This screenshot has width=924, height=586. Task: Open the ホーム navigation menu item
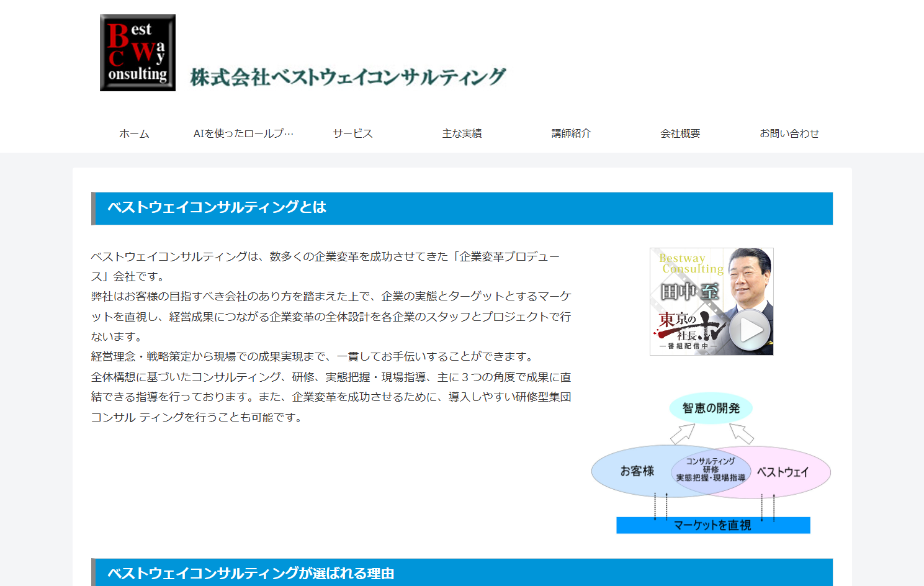click(x=134, y=132)
